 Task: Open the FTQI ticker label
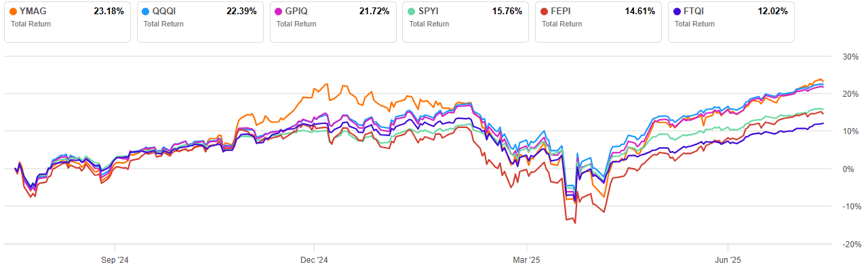click(696, 12)
